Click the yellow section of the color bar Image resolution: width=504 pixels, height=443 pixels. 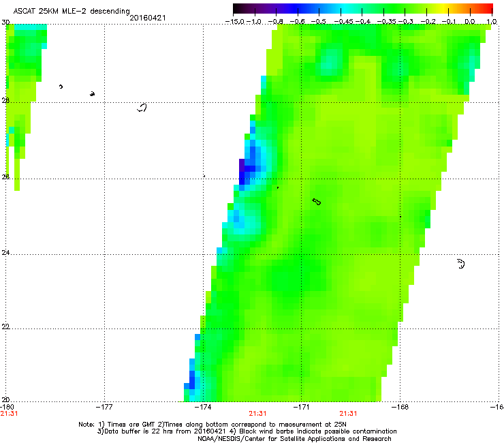coord(444,9)
